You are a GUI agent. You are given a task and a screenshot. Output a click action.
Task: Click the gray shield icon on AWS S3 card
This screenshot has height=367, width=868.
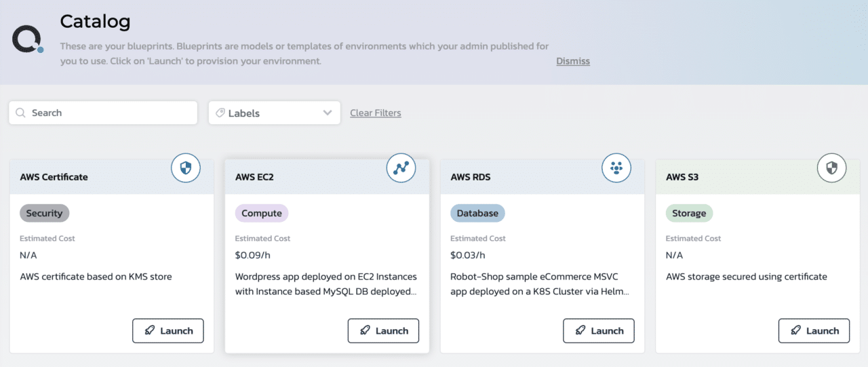pyautogui.click(x=831, y=168)
